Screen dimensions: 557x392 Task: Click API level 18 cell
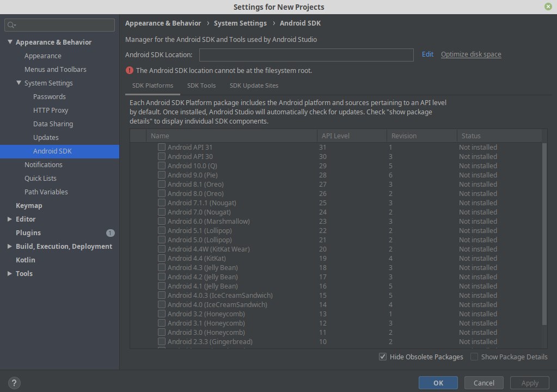click(322, 267)
